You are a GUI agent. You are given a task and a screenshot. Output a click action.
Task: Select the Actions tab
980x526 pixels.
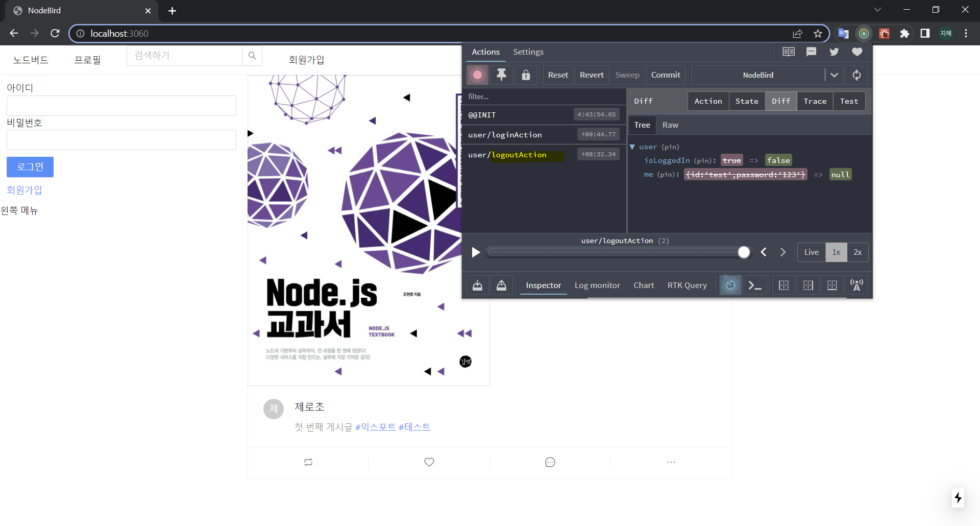[x=485, y=52]
